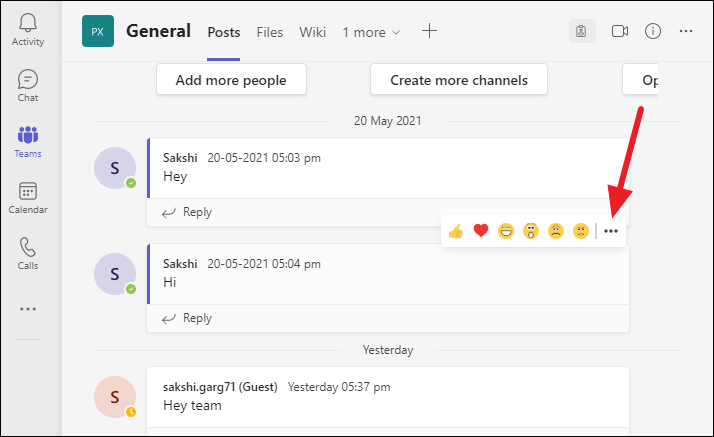
Task: Switch to the Files tab
Action: (270, 32)
